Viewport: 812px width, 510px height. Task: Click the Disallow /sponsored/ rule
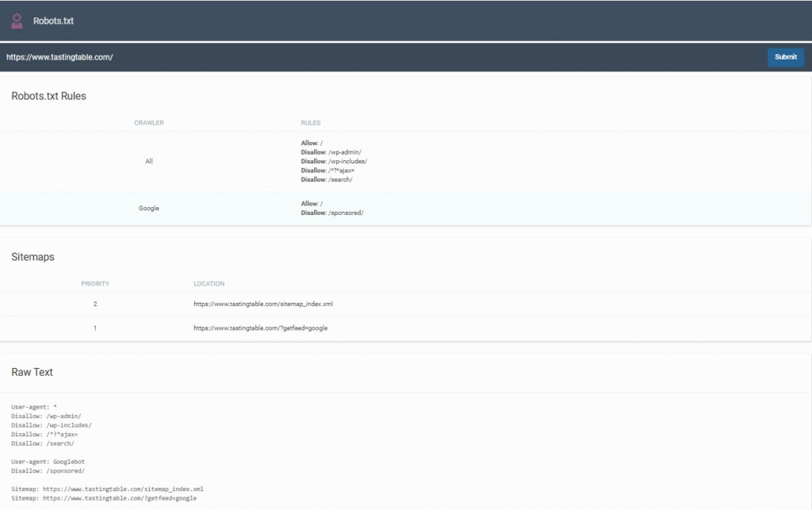click(x=332, y=213)
